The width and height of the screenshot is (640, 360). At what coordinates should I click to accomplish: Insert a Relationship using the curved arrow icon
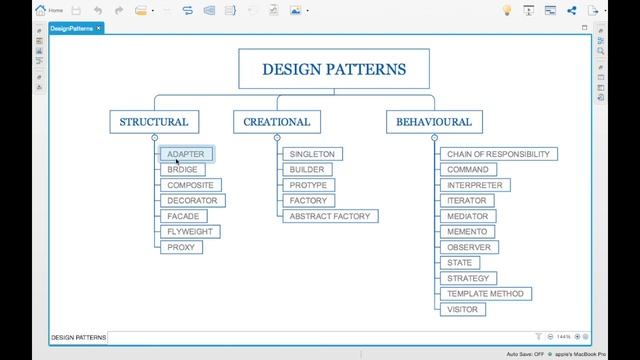click(x=188, y=11)
